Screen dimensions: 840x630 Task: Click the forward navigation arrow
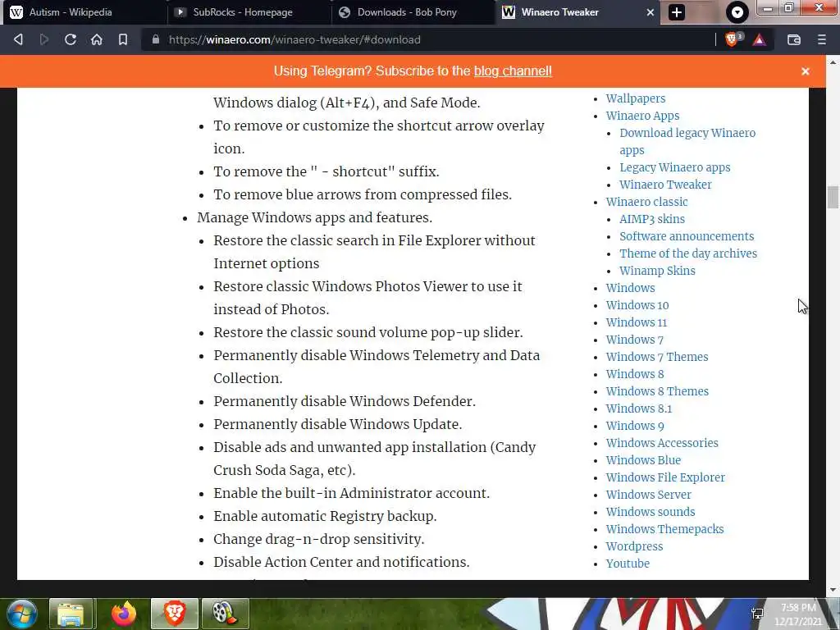tap(44, 39)
